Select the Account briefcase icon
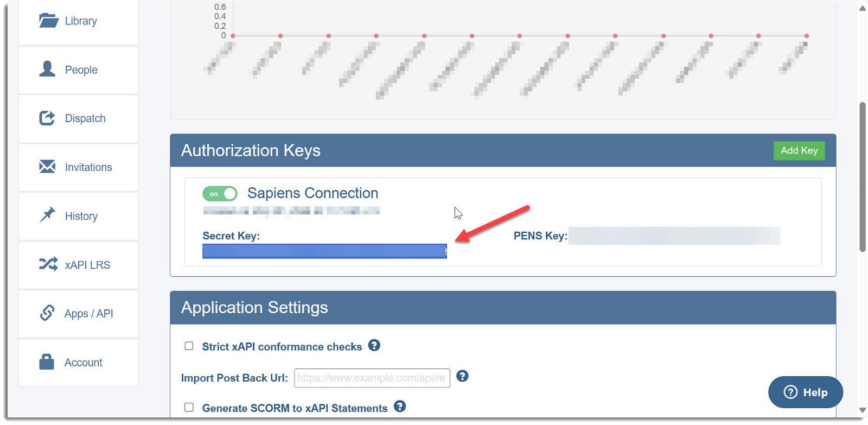 [47, 361]
